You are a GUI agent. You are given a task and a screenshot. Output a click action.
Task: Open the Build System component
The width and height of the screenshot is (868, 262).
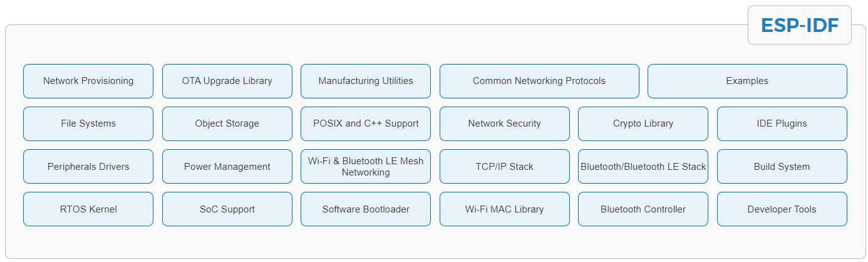[782, 167]
